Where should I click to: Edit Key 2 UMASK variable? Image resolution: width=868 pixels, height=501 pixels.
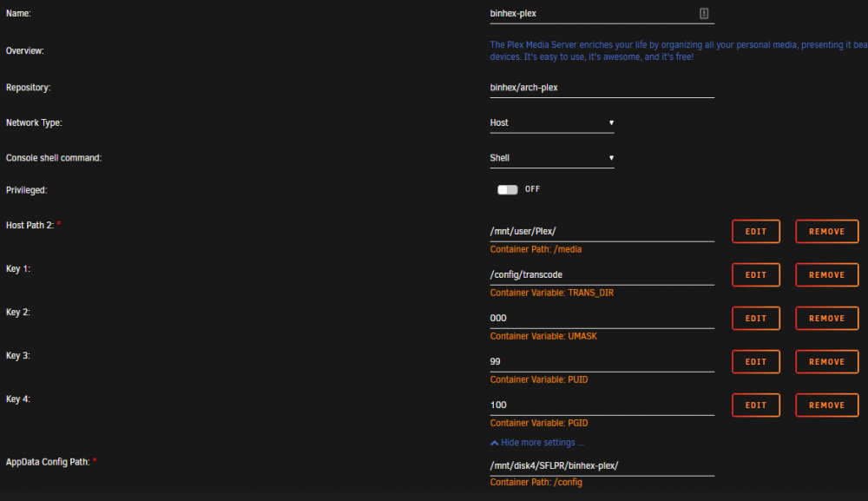756,319
